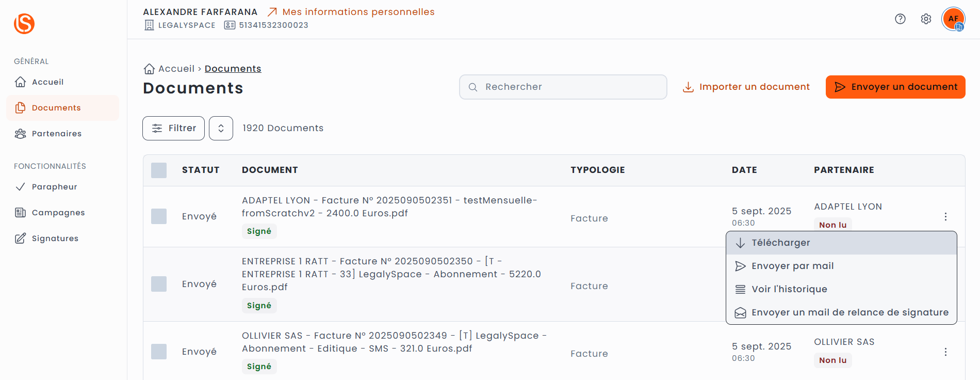Open settings gear icon in header

pos(926,19)
